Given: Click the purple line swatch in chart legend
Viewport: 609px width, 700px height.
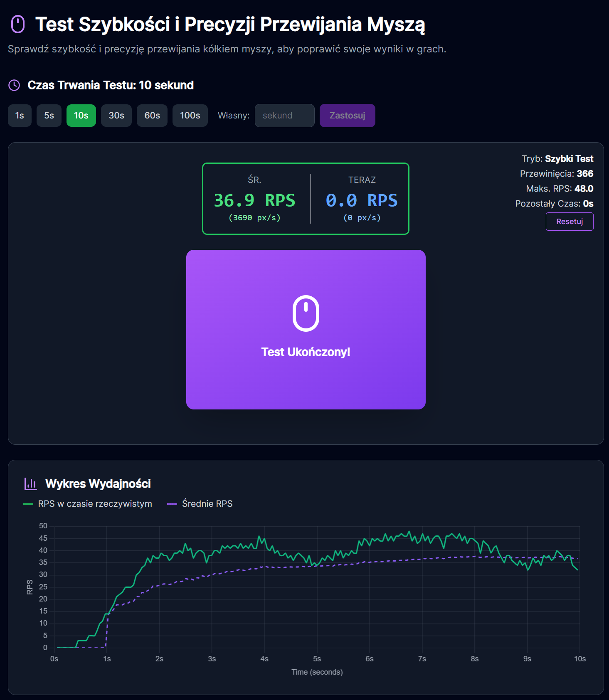Looking at the screenshot, I should pyautogui.click(x=172, y=504).
